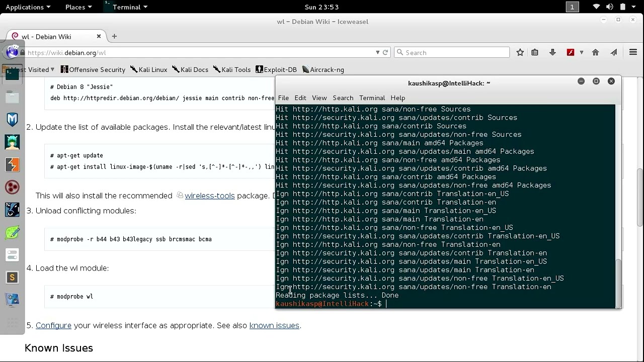This screenshot has height=362, width=644.
Task: Close the wl - Debian Wiki tab
Action: coord(99,36)
